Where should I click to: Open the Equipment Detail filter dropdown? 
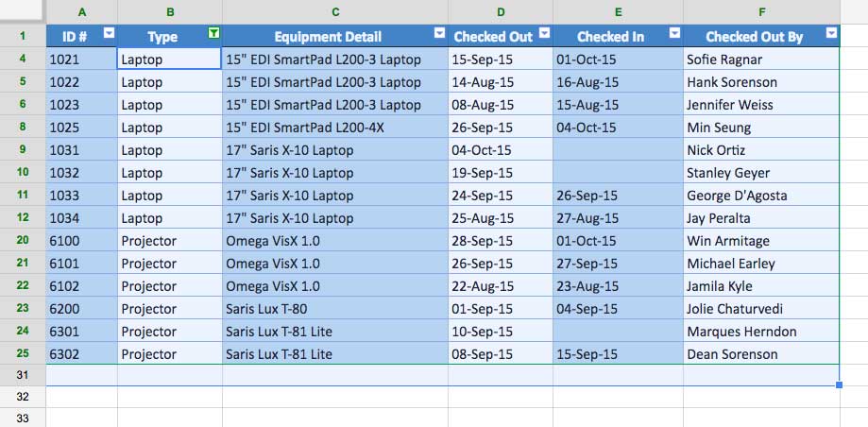coord(439,33)
